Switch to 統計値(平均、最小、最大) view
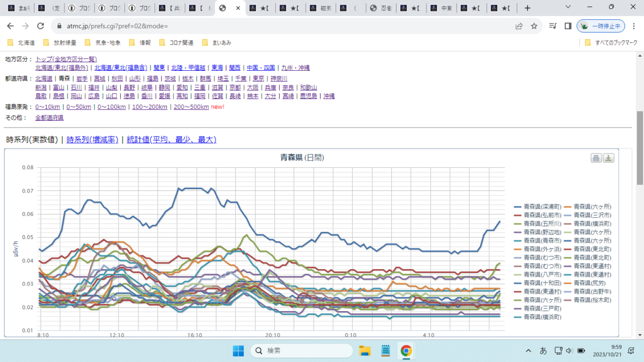The height and width of the screenshot is (362, 644). pos(171,139)
